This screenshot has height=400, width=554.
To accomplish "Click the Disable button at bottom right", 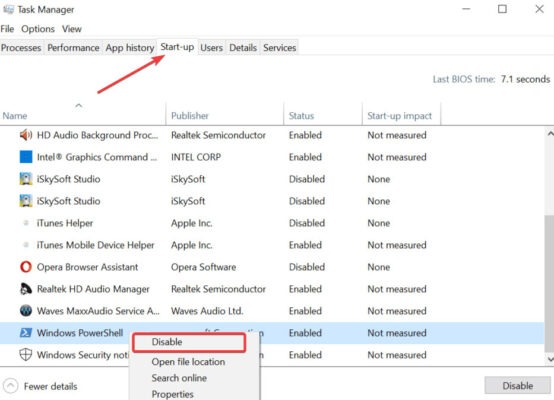I will [517, 386].
